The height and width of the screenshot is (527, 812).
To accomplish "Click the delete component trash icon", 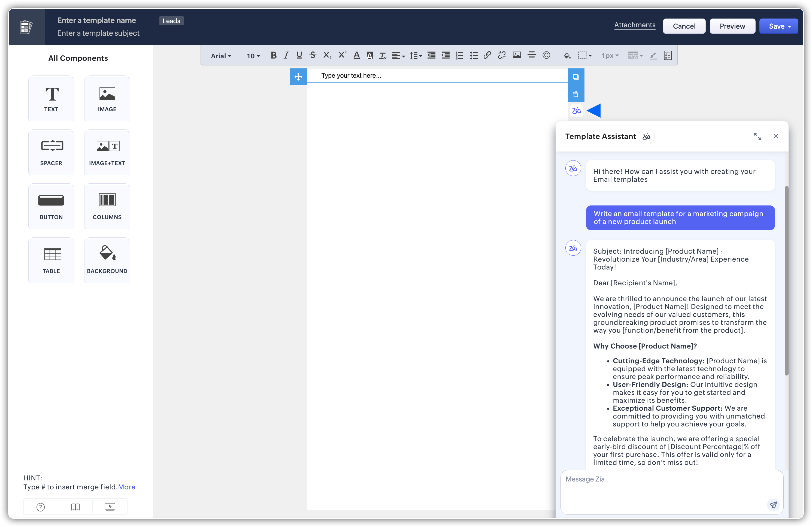I will [575, 94].
